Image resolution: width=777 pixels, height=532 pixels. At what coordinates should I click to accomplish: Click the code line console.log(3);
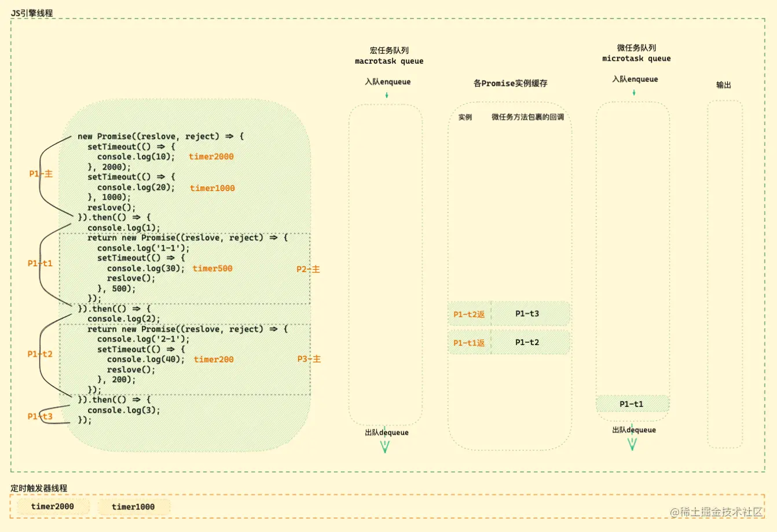[124, 410]
